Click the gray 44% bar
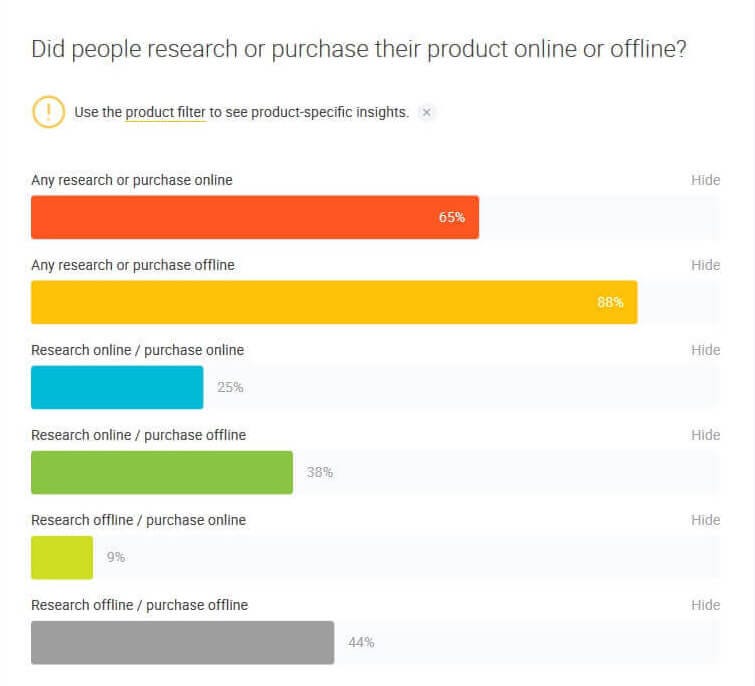 tap(182, 643)
